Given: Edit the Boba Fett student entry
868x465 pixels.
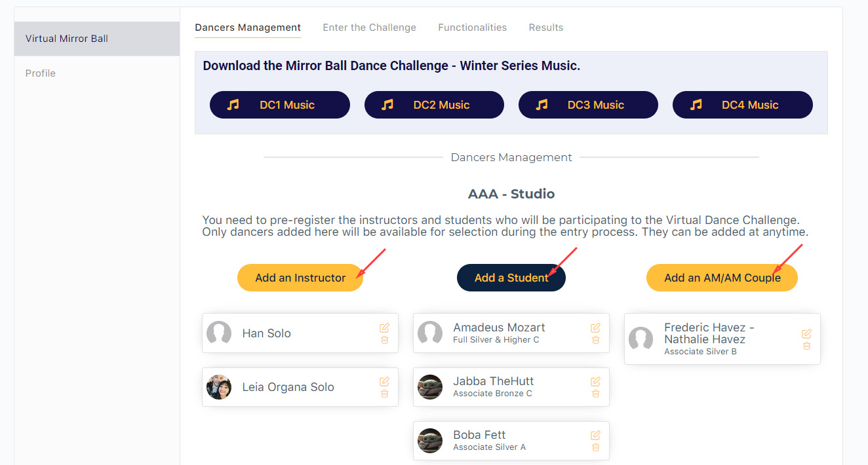Looking at the screenshot, I should pos(595,435).
